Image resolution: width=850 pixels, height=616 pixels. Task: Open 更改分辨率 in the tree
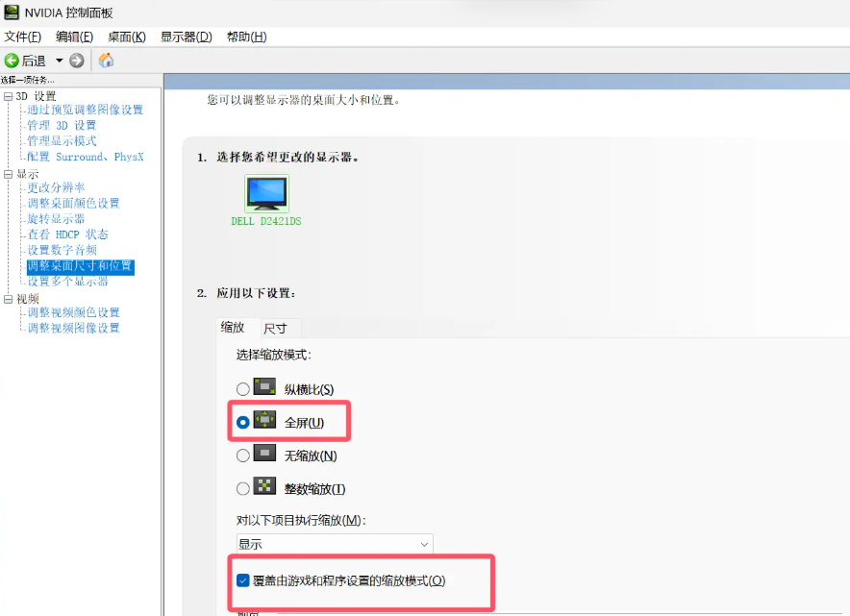(57, 187)
